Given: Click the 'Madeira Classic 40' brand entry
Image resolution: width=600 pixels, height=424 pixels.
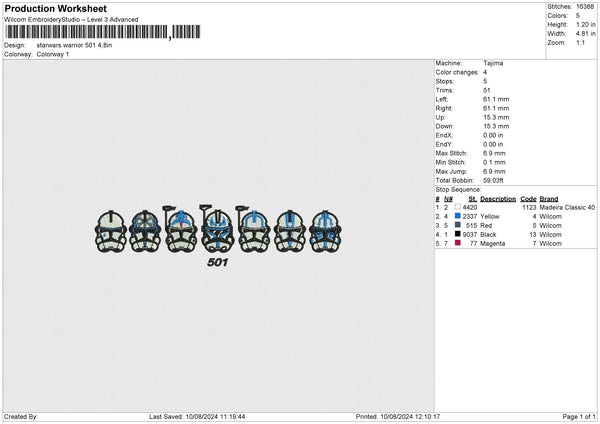Looking at the screenshot, I should 567,207.
